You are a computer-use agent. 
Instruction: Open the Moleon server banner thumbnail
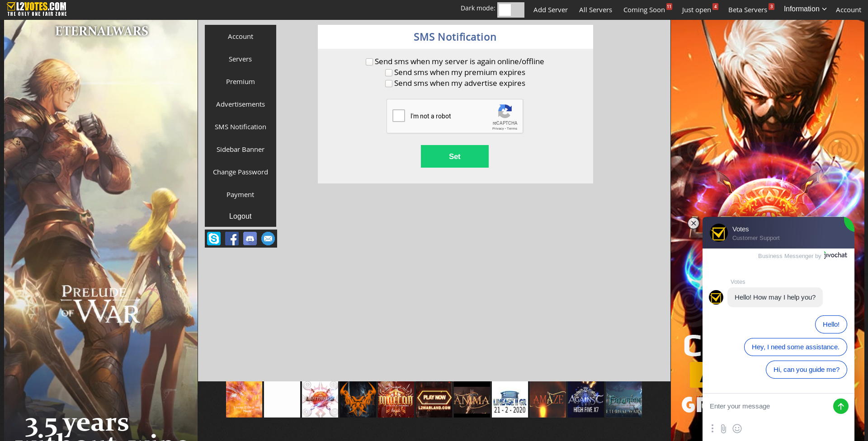tap(396, 399)
